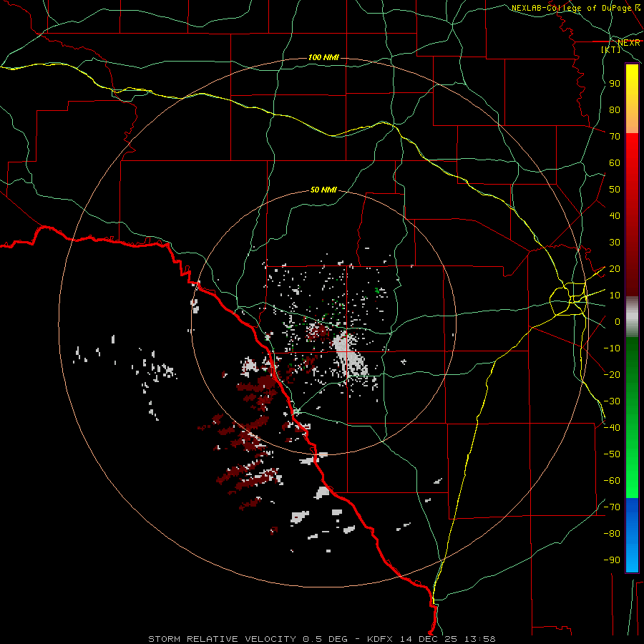Click the Storm Relative Velocity caption at the bottom
The height and width of the screenshot is (644, 644).
click(x=322, y=639)
